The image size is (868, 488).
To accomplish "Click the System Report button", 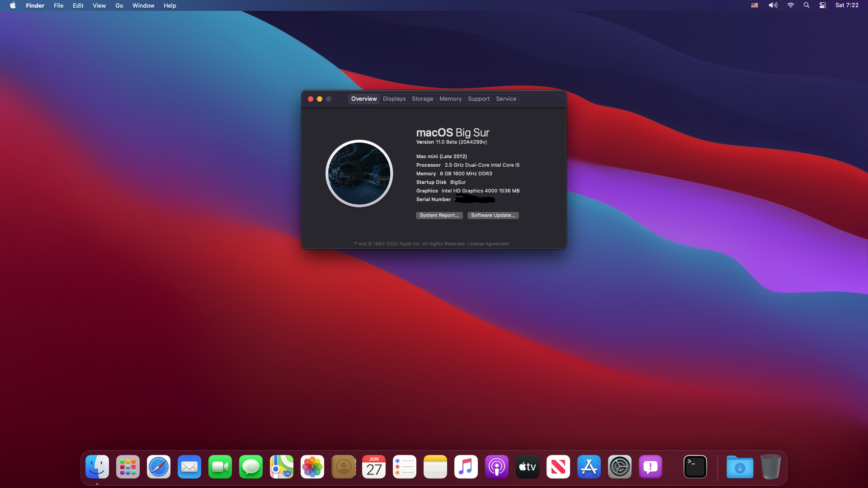I will (439, 216).
